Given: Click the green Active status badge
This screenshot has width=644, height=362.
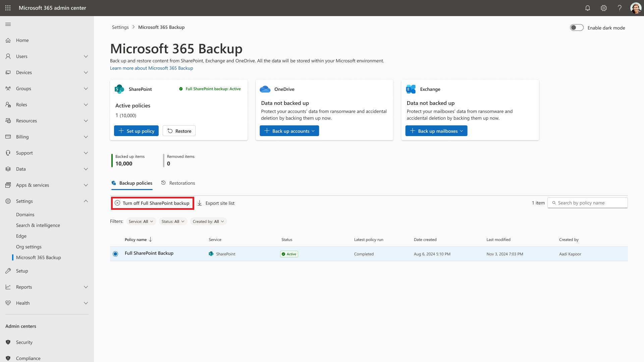Looking at the screenshot, I should pyautogui.click(x=289, y=254).
